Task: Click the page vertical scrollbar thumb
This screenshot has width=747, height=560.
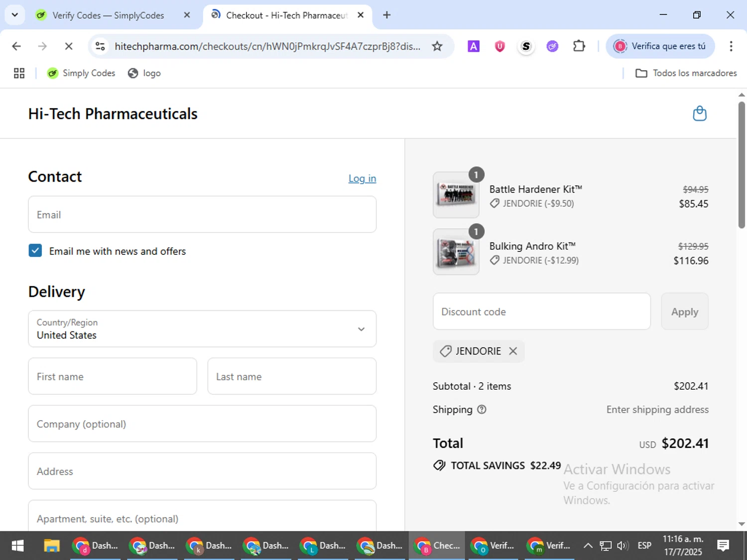Action: (742, 164)
